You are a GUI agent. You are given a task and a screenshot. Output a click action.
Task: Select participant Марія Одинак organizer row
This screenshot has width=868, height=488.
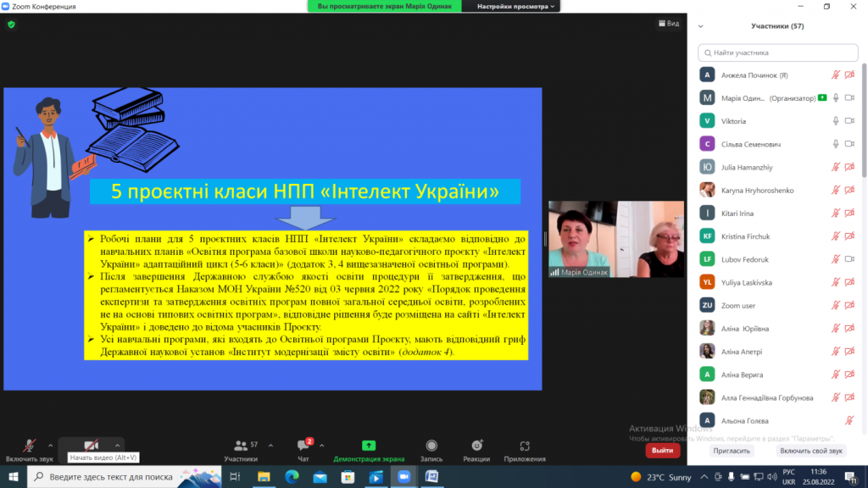pyautogui.click(x=778, y=98)
